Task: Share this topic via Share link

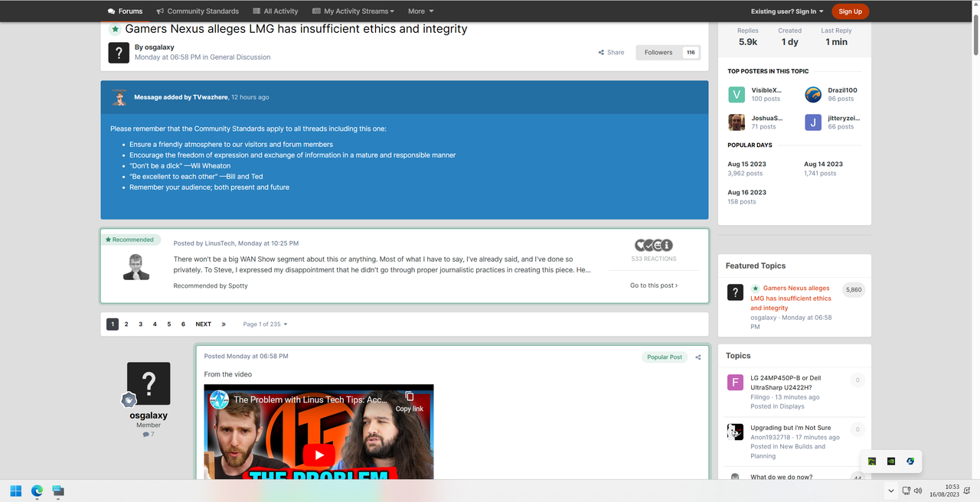Action: [611, 53]
